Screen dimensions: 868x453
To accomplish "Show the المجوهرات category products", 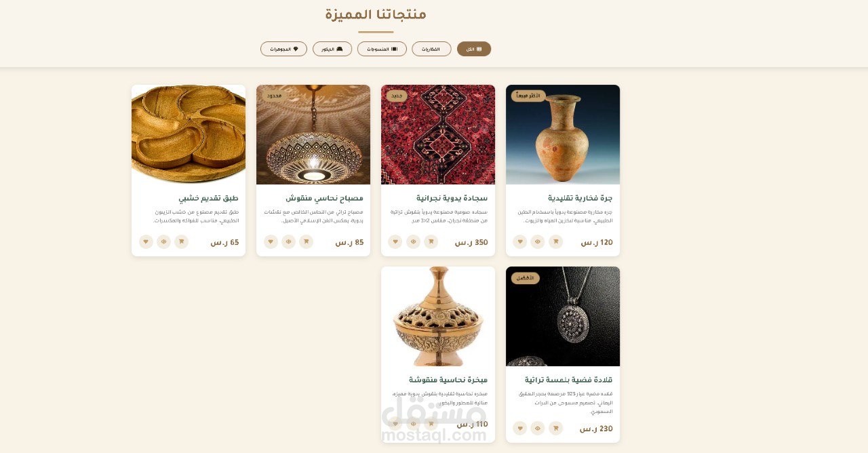I will (x=283, y=49).
